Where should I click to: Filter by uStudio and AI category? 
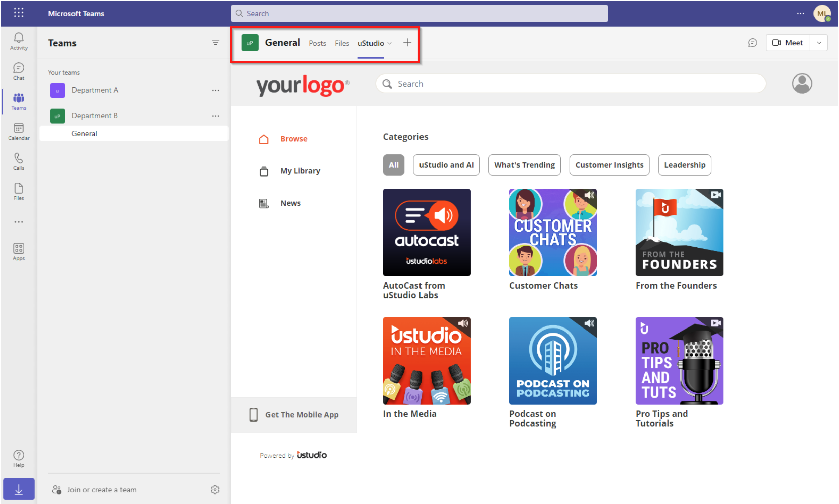click(x=446, y=165)
